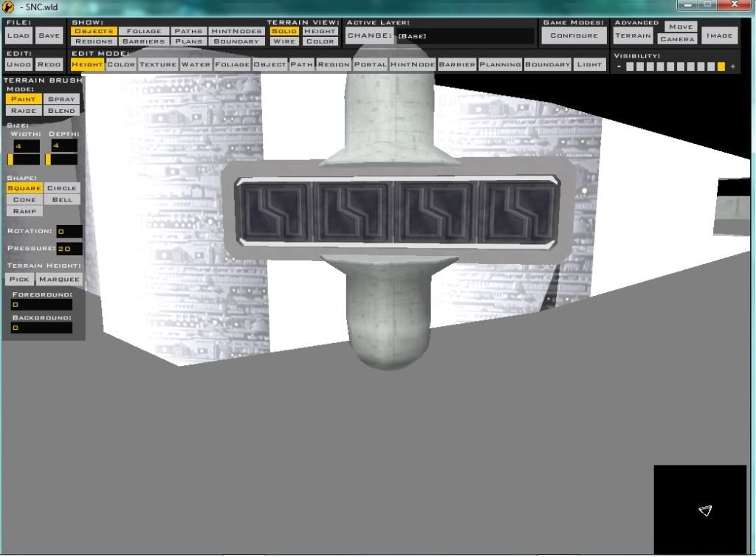This screenshot has height=557, width=756.
Task: Click the brush Width value field
Action: click(x=27, y=145)
